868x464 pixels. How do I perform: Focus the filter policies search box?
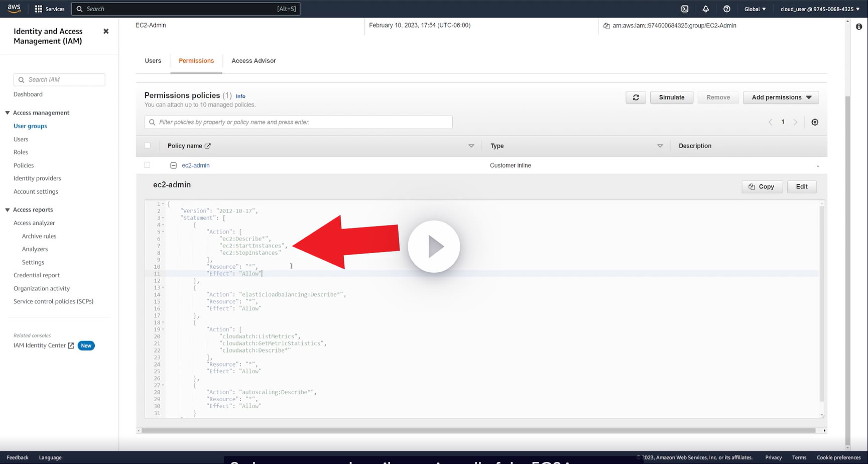click(x=298, y=122)
